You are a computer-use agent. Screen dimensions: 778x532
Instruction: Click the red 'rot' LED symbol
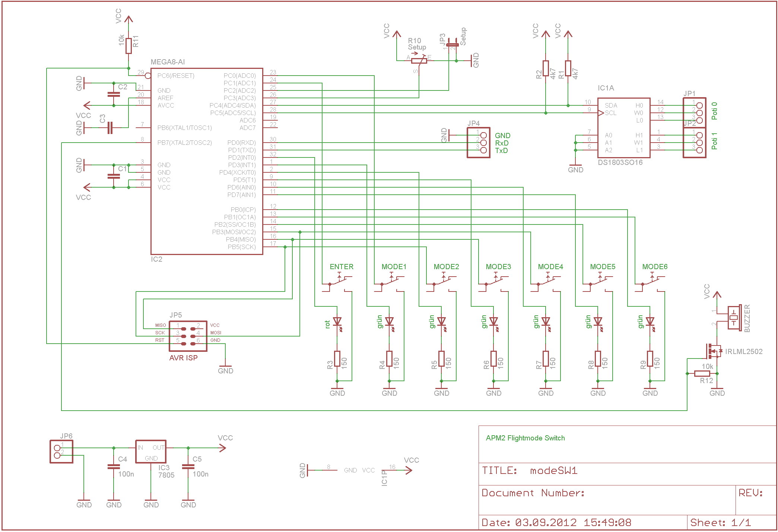point(337,321)
